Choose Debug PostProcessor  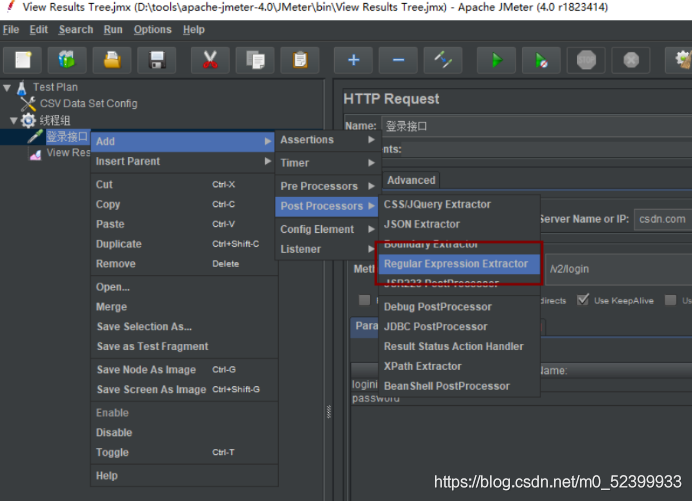coord(459,307)
